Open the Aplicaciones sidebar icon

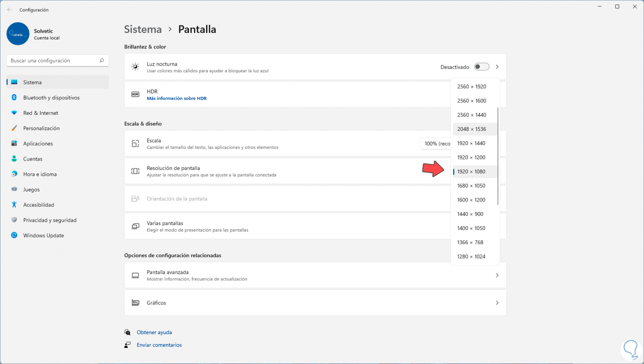14,143
